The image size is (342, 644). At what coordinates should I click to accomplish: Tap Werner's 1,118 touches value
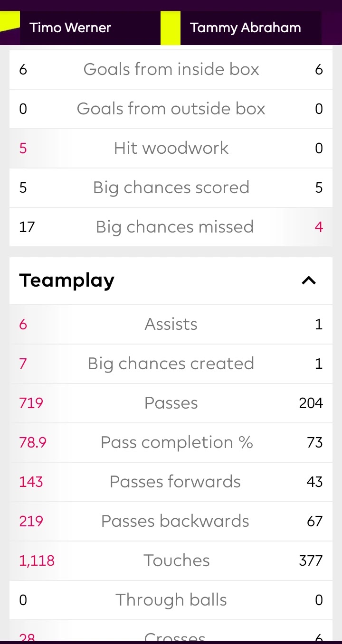point(37,561)
